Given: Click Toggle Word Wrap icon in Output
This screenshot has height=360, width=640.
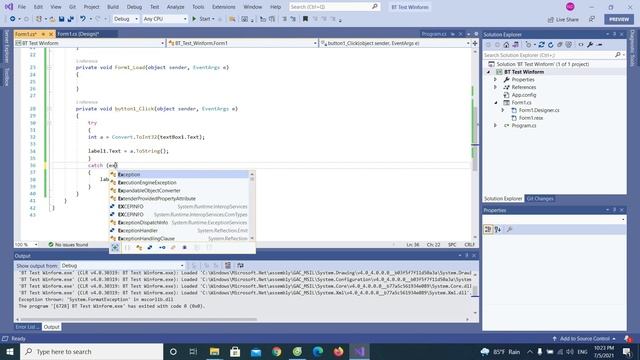Looking at the screenshot, I should (240, 266).
